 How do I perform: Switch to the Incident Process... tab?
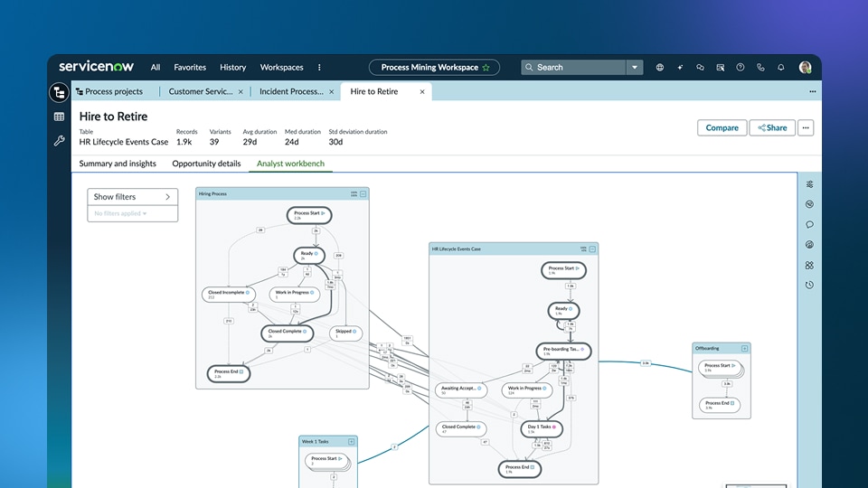[x=291, y=92]
